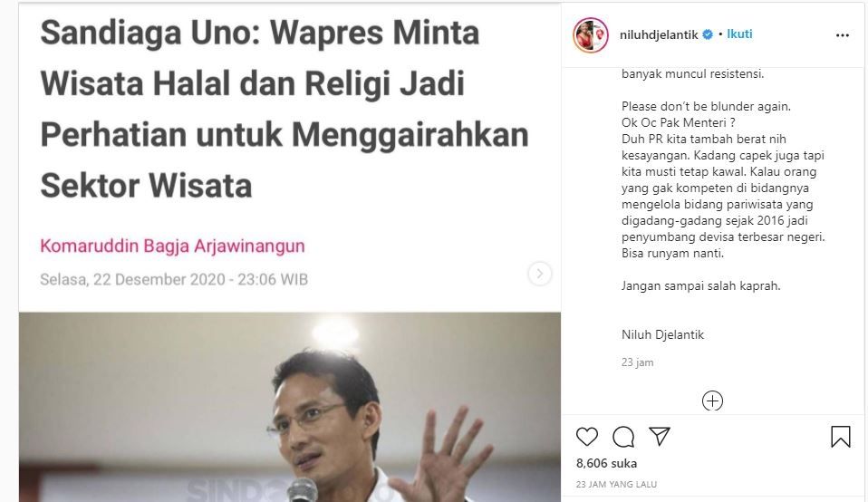Open niluhdjelantik username link
This screenshot has height=502, width=868.
(659, 34)
